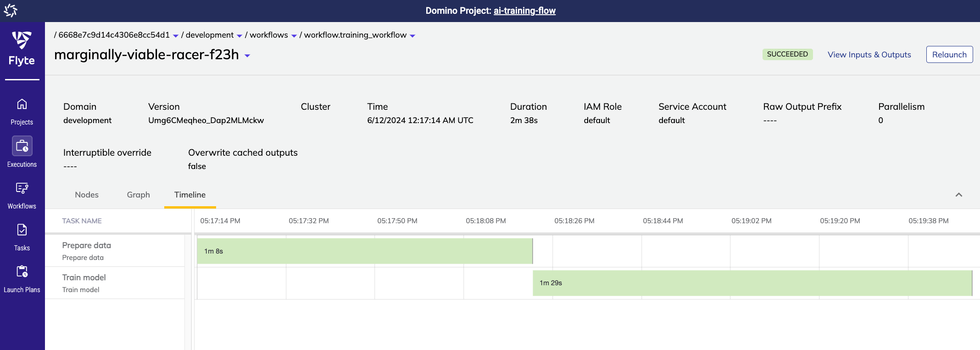Expand the project ID breadcrumb dropdown
Screen dimensions: 980x350
coord(176,36)
